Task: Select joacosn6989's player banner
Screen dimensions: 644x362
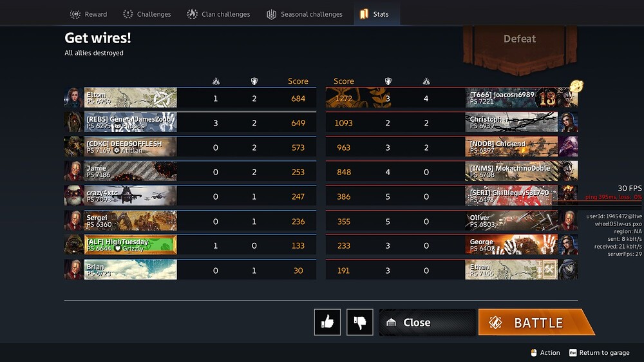Action: coord(511,98)
